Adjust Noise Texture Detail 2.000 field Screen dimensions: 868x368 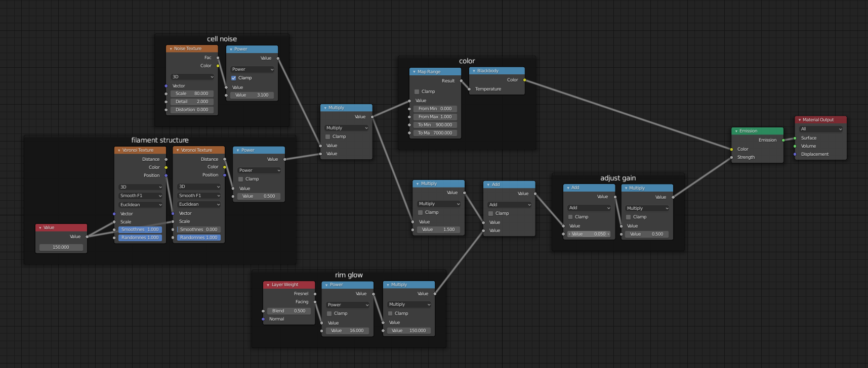(192, 102)
